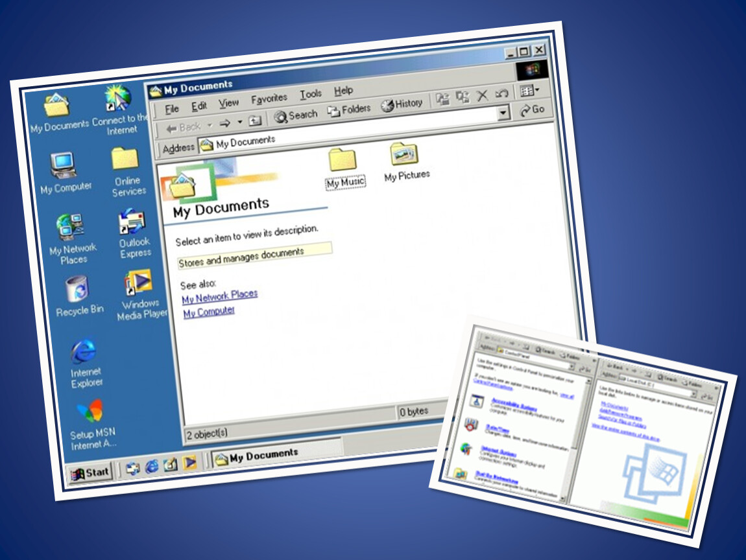The width and height of the screenshot is (746, 560).
Task: Launch the Internet Explorer desktop icon
Action: (x=85, y=363)
